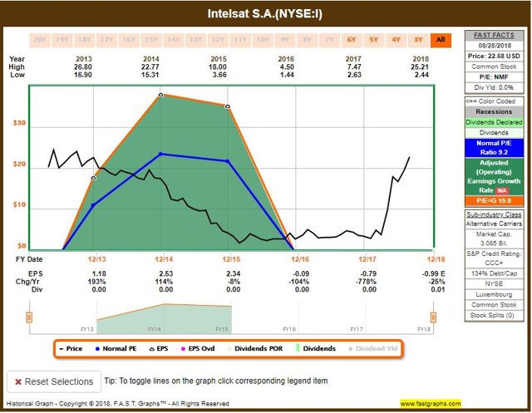Select the 3Y time range tab
The image size is (532, 413).
[418, 40]
